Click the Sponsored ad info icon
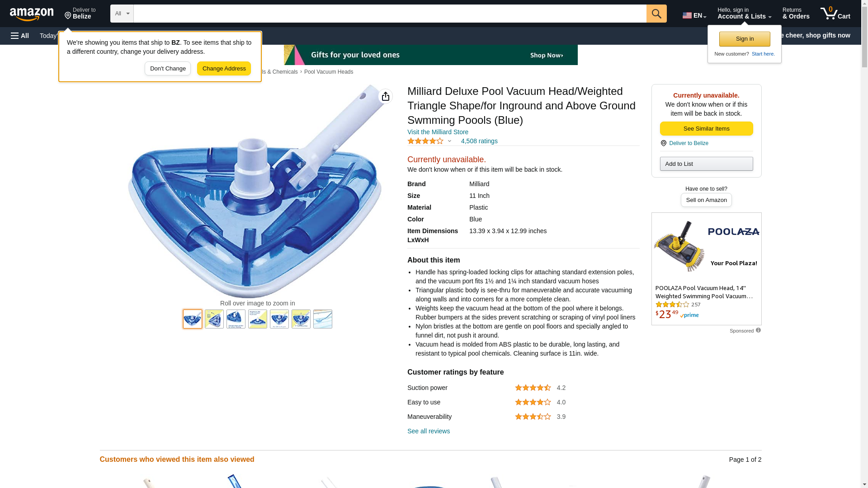 click(x=758, y=330)
